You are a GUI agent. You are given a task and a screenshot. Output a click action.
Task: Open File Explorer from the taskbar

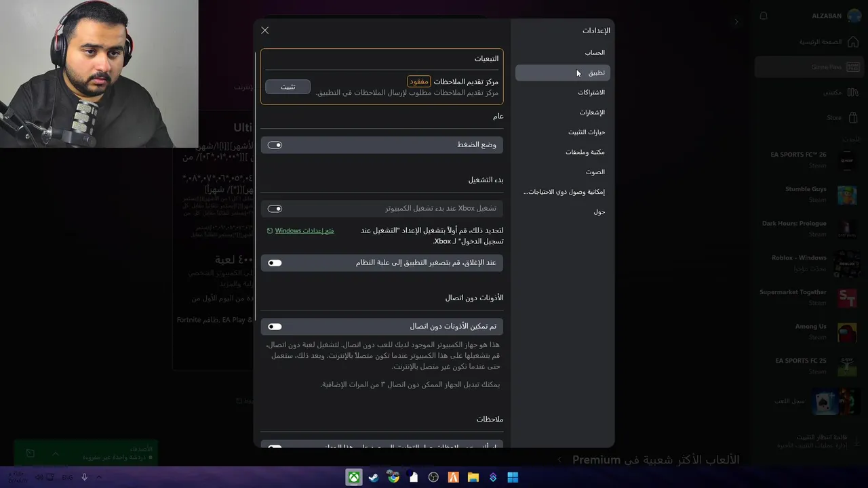(x=473, y=477)
